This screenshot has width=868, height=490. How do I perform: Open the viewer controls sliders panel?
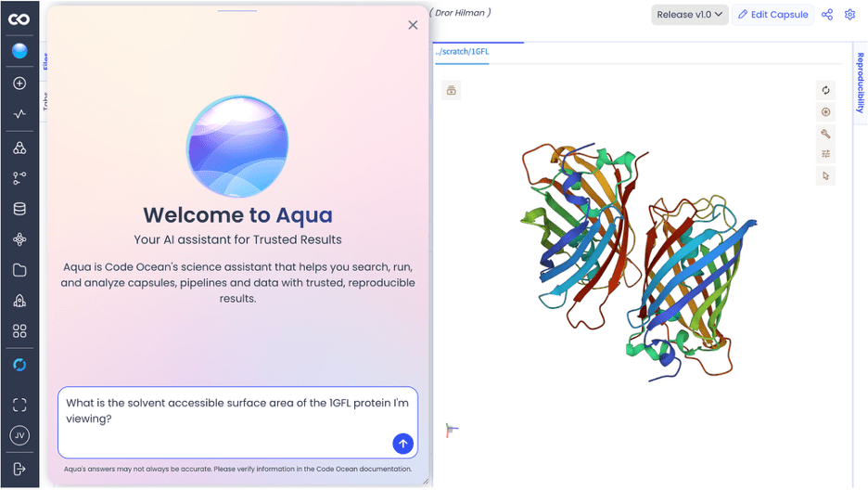(825, 154)
